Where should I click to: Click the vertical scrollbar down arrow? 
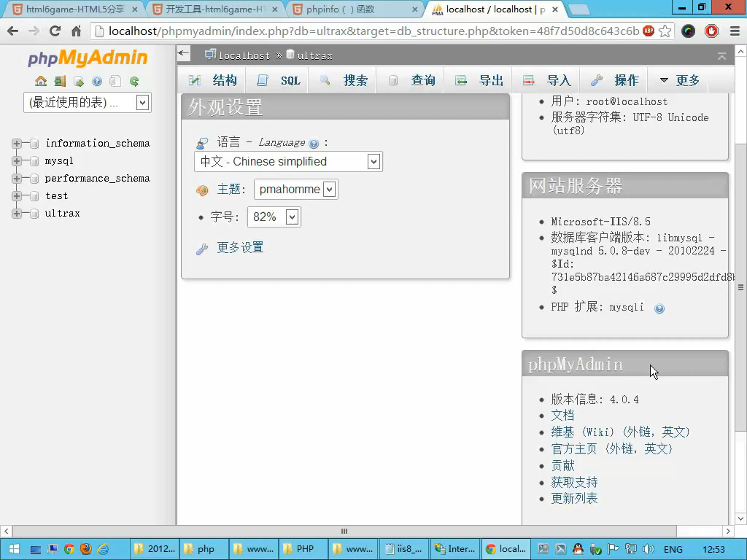pyautogui.click(x=741, y=518)
